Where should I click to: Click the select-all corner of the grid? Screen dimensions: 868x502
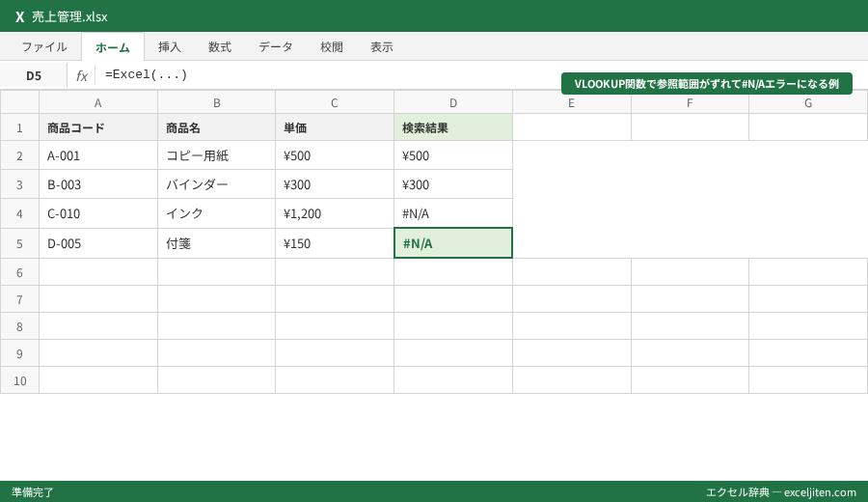[x=19, y=102]
